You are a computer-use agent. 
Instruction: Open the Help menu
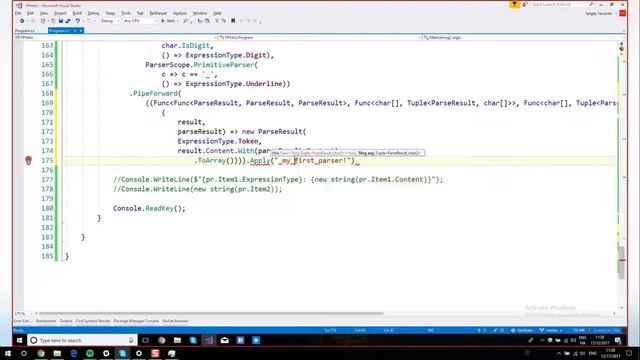(217, 13)
